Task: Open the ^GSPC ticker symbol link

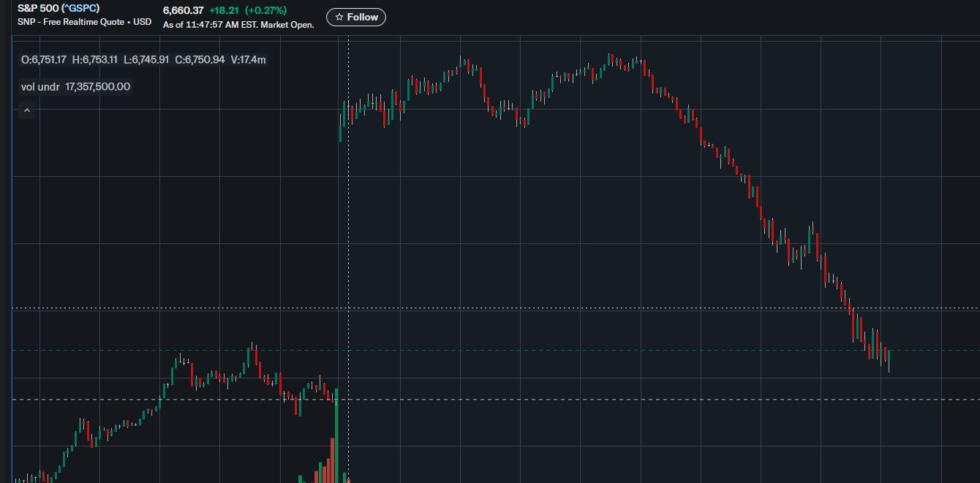Action: click(80, 8)
